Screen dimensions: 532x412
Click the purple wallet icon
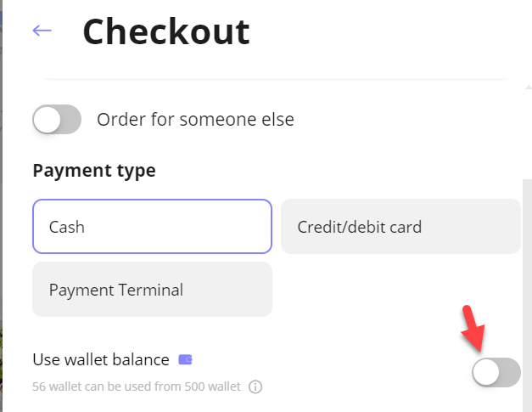point(185,359)
